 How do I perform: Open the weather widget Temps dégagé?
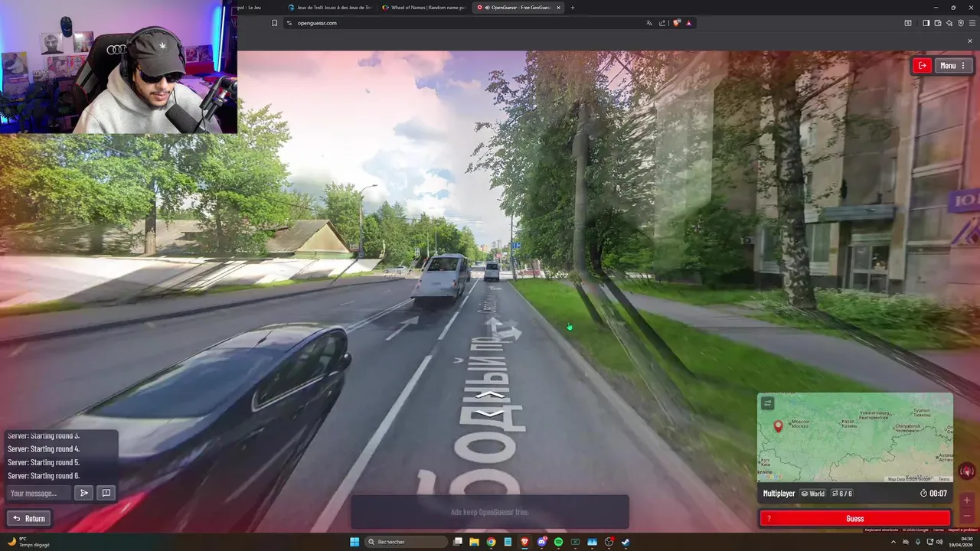pos(28,542)
